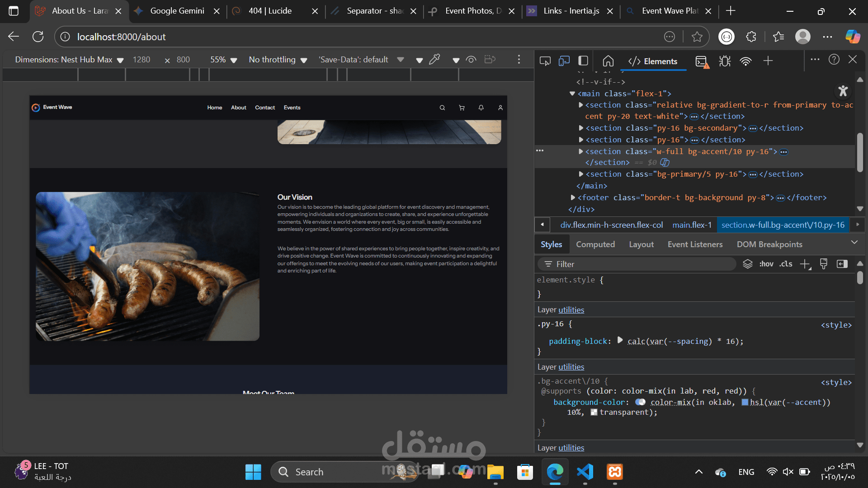Expand the footer element node
The image size is (868, 488).
coord(573,197)
